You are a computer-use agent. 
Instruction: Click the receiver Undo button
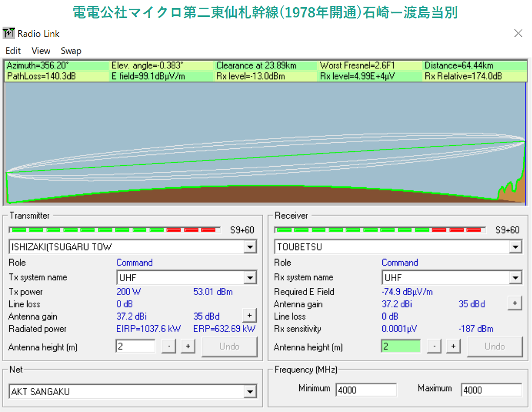(495, 346)
